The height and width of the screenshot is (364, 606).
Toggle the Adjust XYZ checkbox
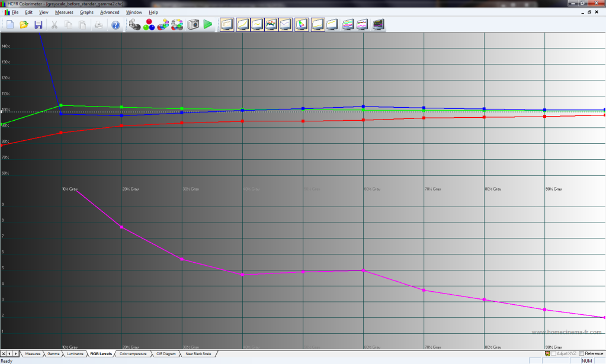pos(554,353)
